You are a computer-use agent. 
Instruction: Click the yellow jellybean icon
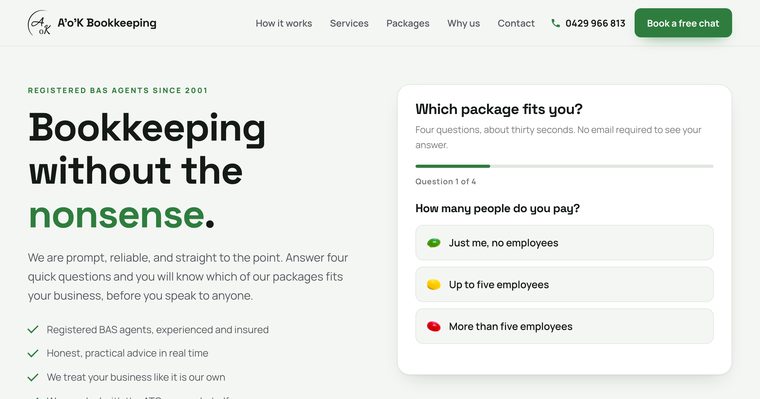[x=433, y=285]
